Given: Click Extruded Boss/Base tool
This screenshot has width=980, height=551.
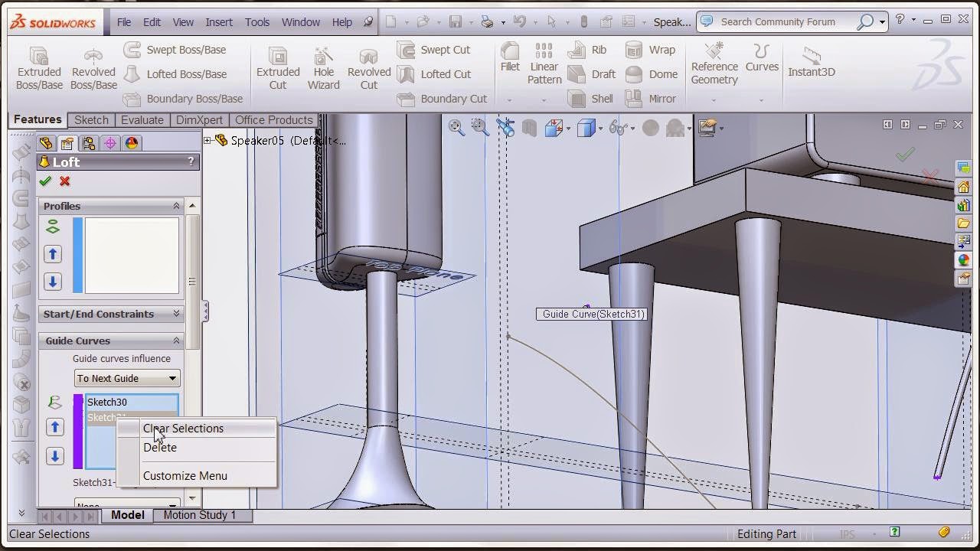Looking at the screenshot, I should (39, 68).
